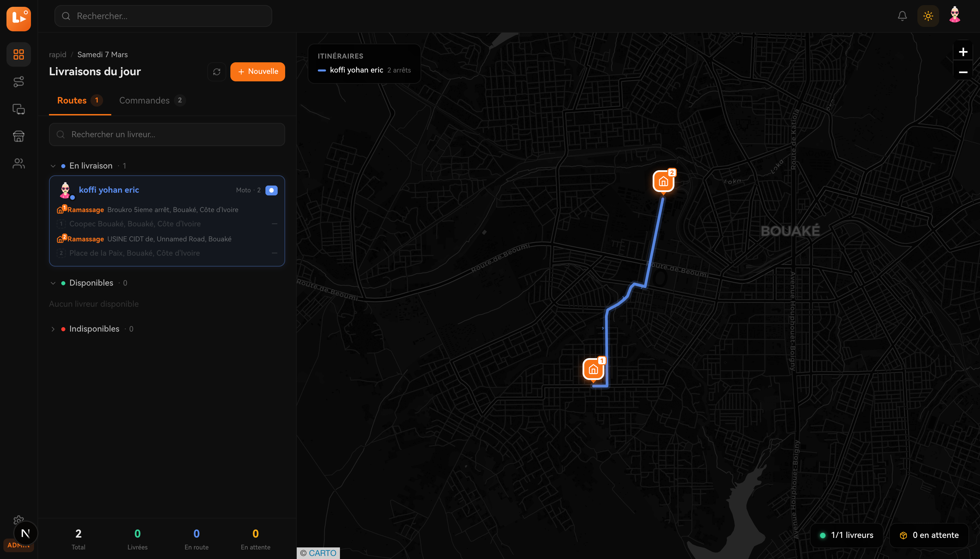The image size is (980, 559).
Task: Click the refresh deliveries icon
Action: (x=216, y=72)
